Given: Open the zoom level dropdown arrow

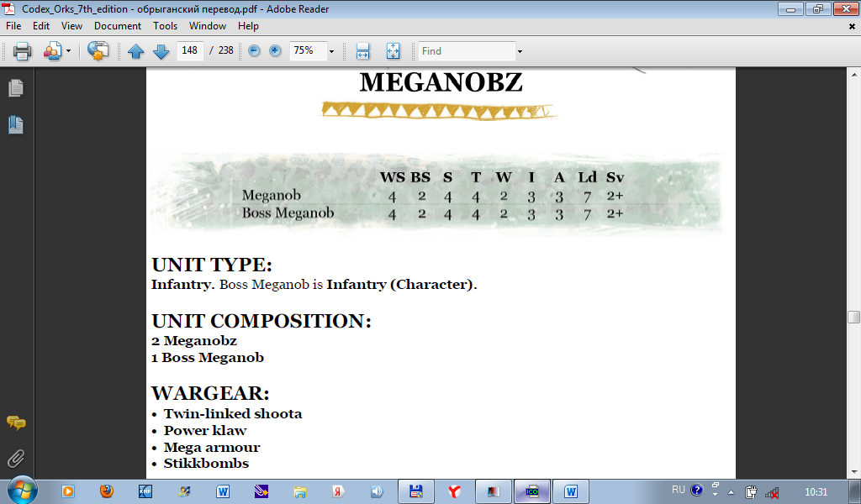Looking at the screenshot, I should click(331, 51).
